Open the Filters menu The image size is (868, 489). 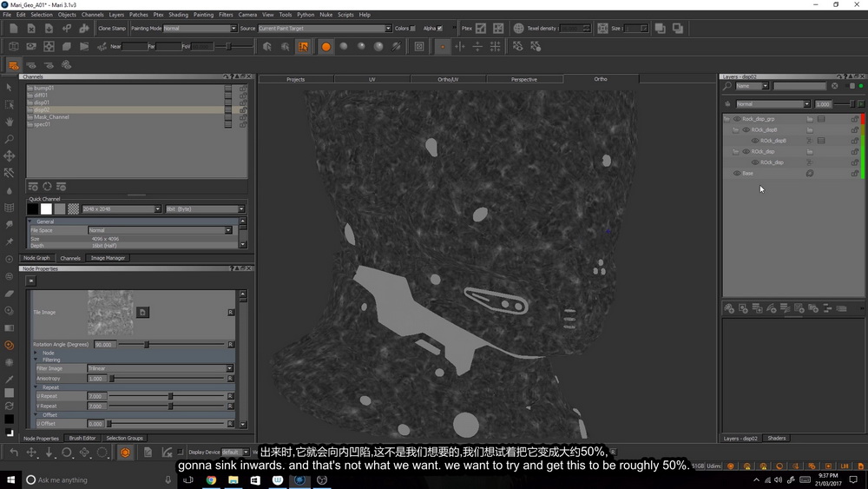[226, 15]
